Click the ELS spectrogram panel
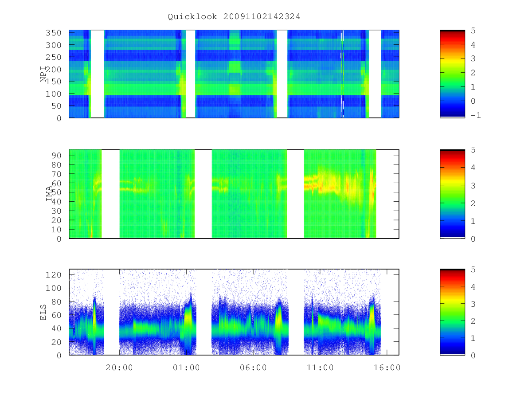The width and height of the screenshot is (532, 399). pos(234,312)
